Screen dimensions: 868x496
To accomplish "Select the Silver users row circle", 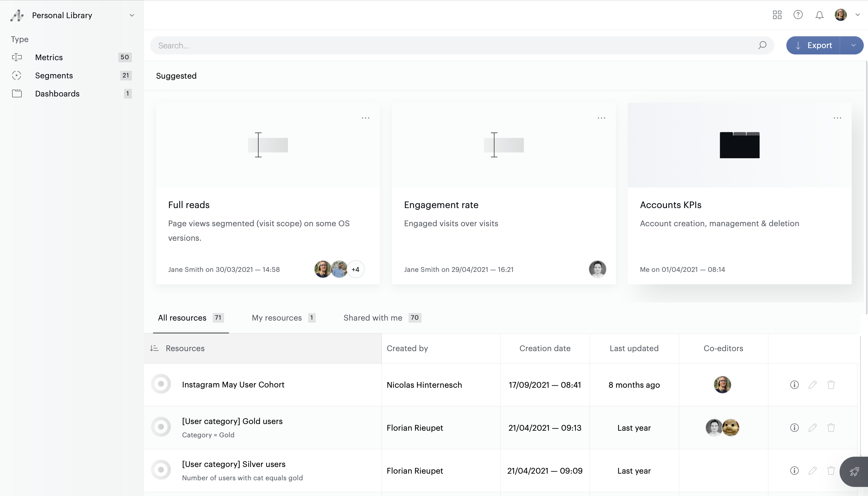I will (x=161, y=470).
